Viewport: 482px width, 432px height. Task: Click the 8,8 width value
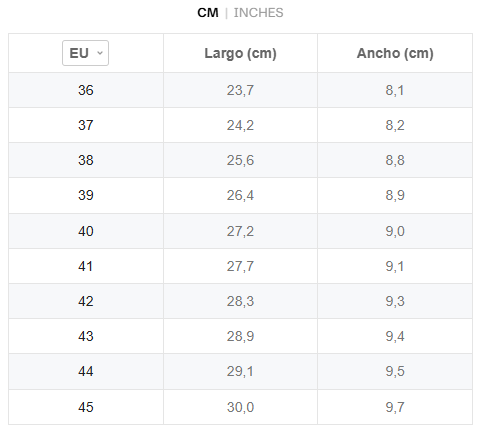tap(395, 160)
